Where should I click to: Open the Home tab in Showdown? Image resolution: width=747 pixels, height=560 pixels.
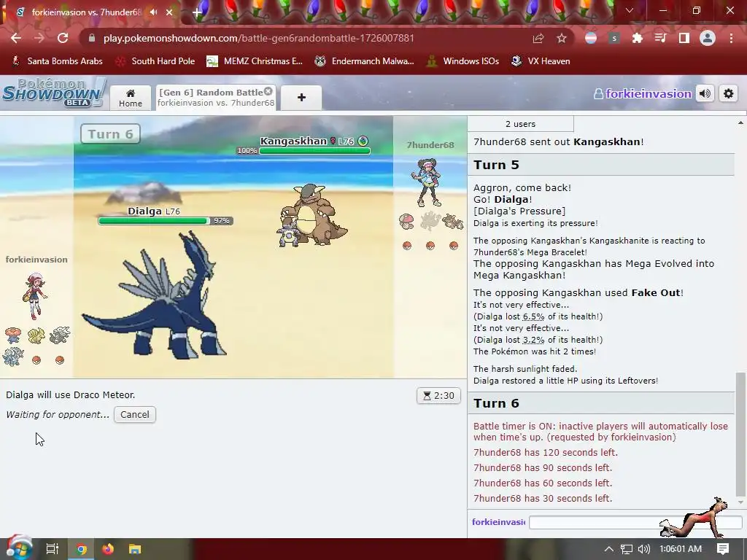(x=131, y=98)
